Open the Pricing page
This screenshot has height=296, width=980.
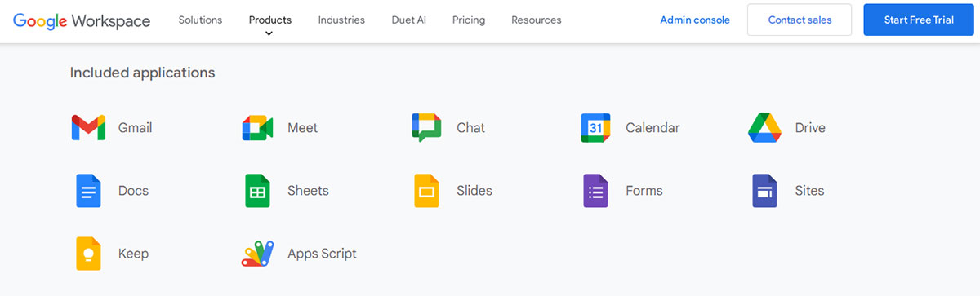(469, 20)
